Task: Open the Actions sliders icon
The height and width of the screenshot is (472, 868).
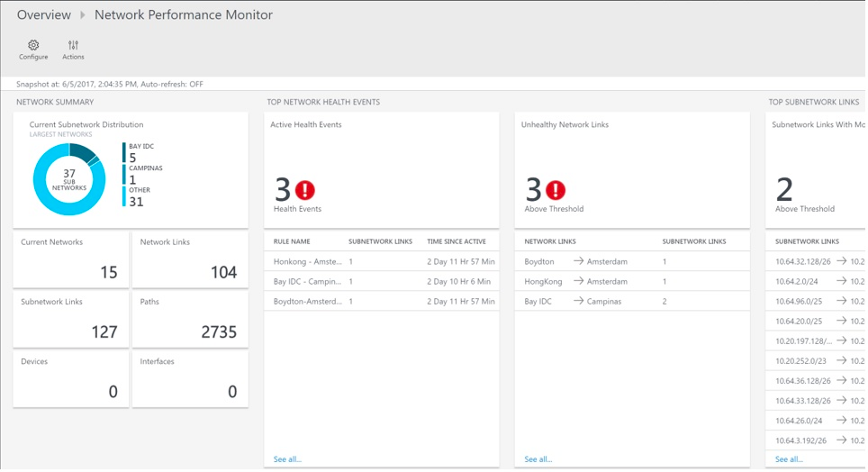Action: (x=73, y=46)
